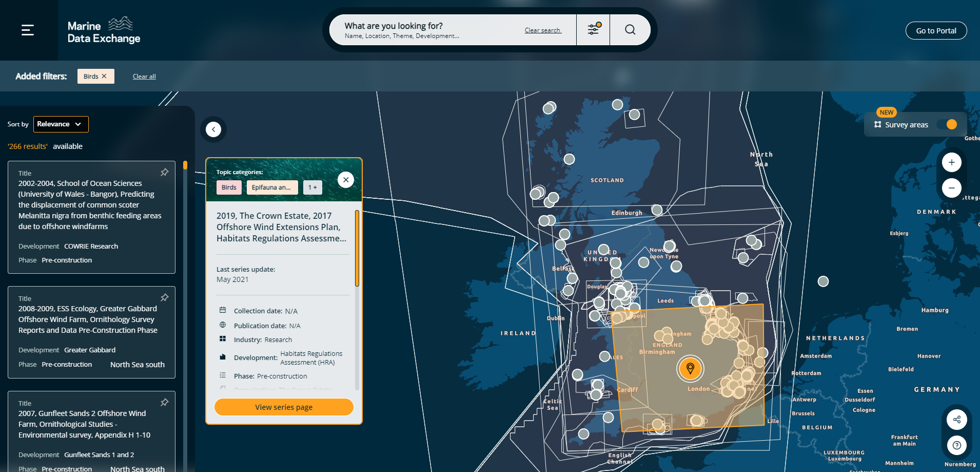Expand the 1+ topic categories chip
This screenshot has height=472, width=980.
click(x=312, y=187)
